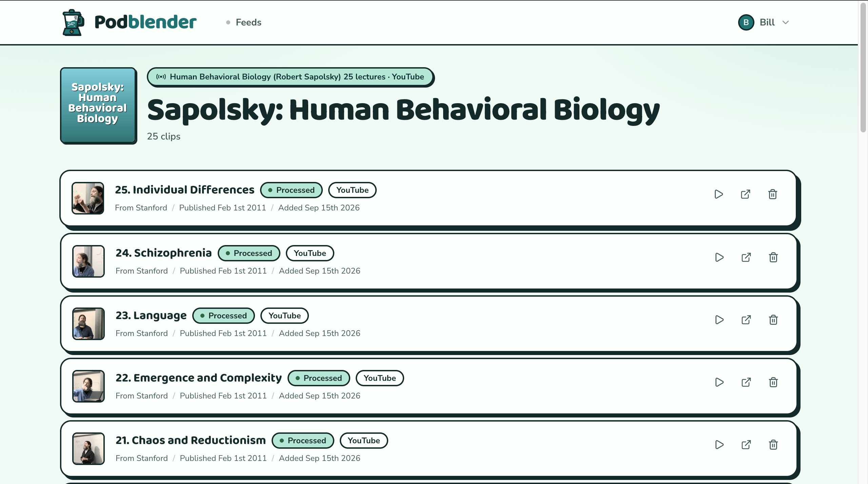This screenshot has width=868, height=484.
Task: Click Processed badge on Schizophrenia
Action: point(249,253)
